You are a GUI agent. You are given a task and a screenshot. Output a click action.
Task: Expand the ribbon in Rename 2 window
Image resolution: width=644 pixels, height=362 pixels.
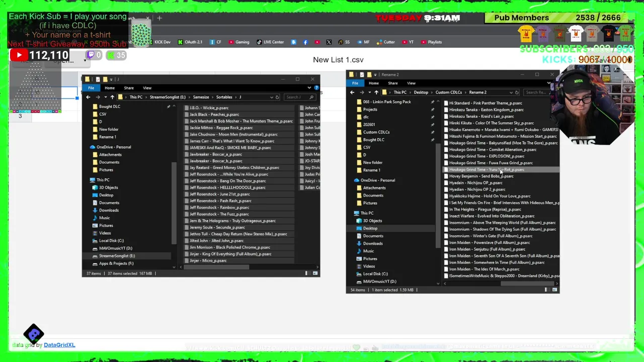(x=549, y=83)
